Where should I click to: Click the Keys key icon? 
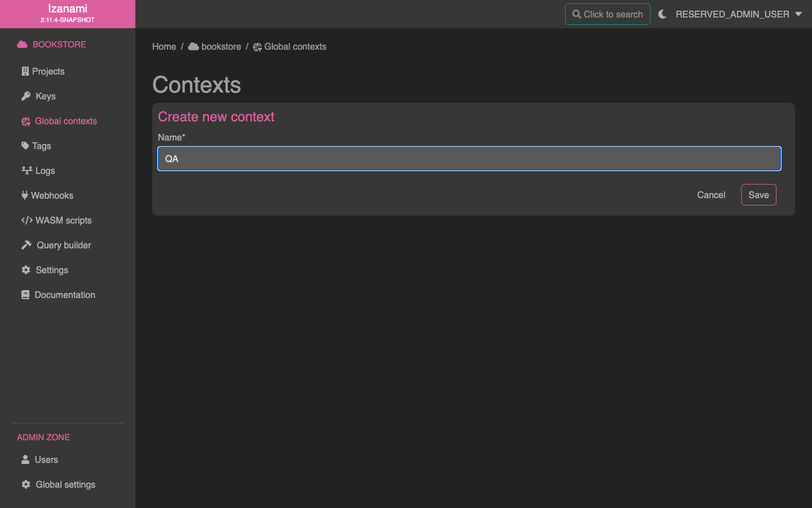(26, 96)
